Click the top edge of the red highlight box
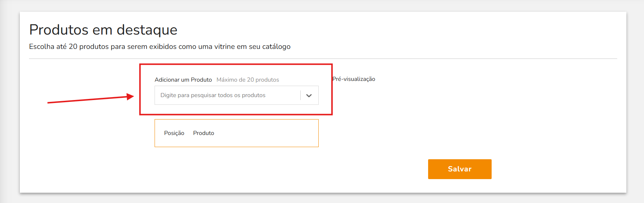644x203 pixels. pos(236,64)
